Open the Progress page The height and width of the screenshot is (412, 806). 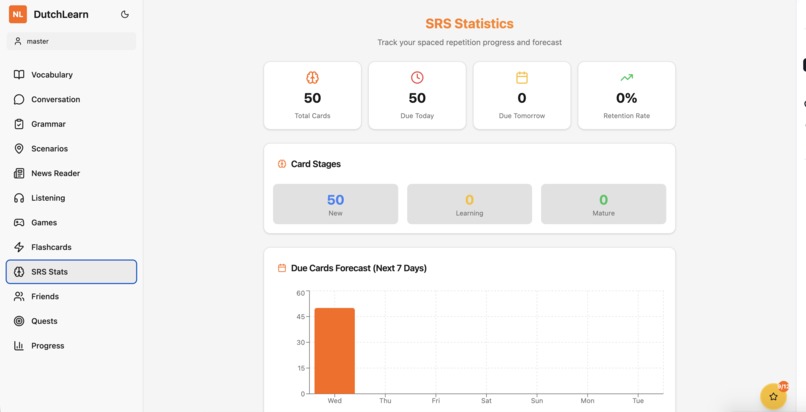tap(71, 346)
